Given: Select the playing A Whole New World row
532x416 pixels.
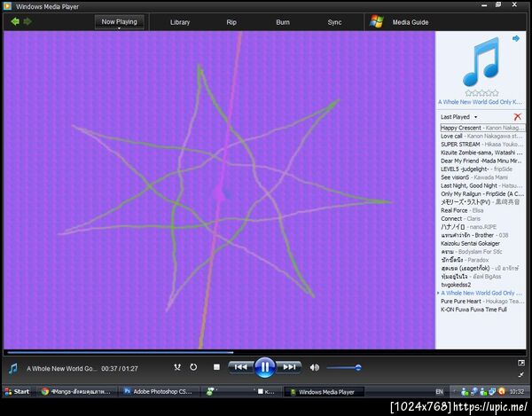Looking at the screenshot, I should [482, 293].
